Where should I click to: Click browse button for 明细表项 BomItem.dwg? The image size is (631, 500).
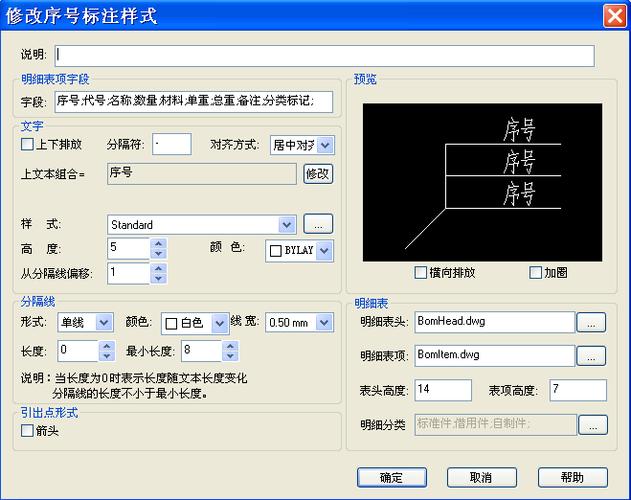tap(592, 355)
